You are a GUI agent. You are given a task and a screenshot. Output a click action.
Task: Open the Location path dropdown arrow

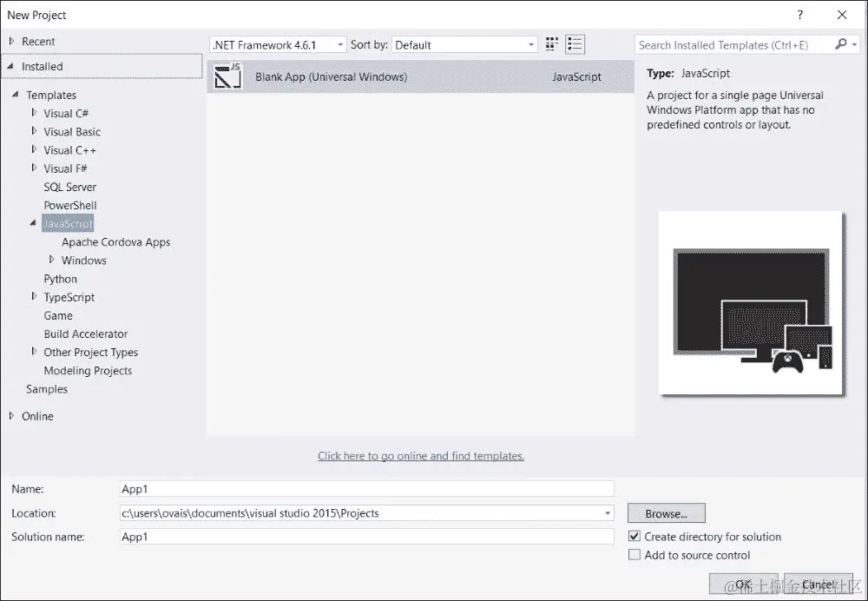click(x=606, y=513)
